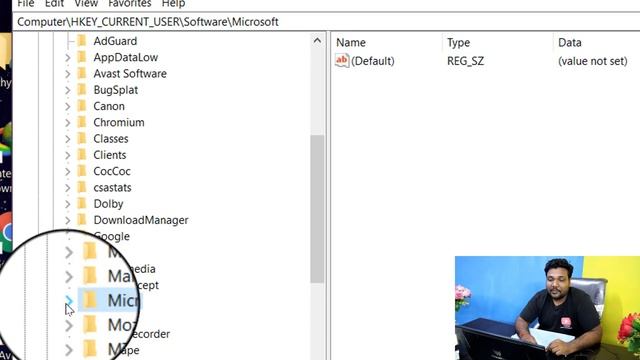Viewport: 640px width, 360px height.
Task: Select the AdGuard registry key
Action: (x=115, y=41)
